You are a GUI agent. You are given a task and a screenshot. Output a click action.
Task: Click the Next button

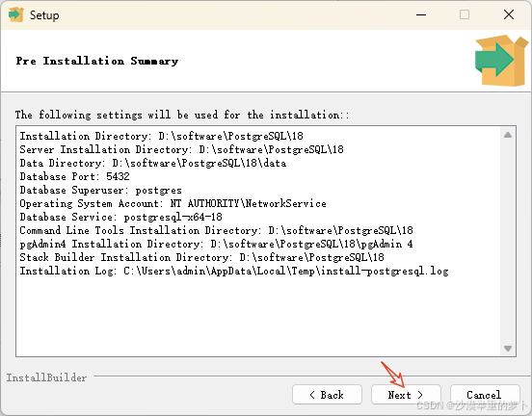point(406,394)
